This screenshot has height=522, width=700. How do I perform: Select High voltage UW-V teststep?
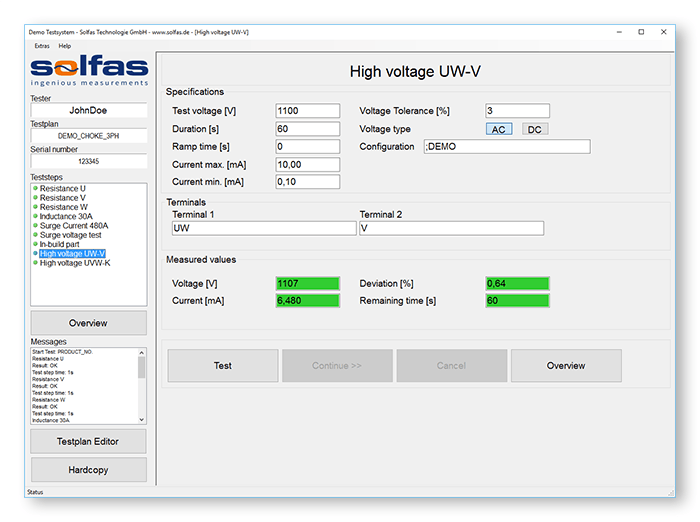pos(72,254)
